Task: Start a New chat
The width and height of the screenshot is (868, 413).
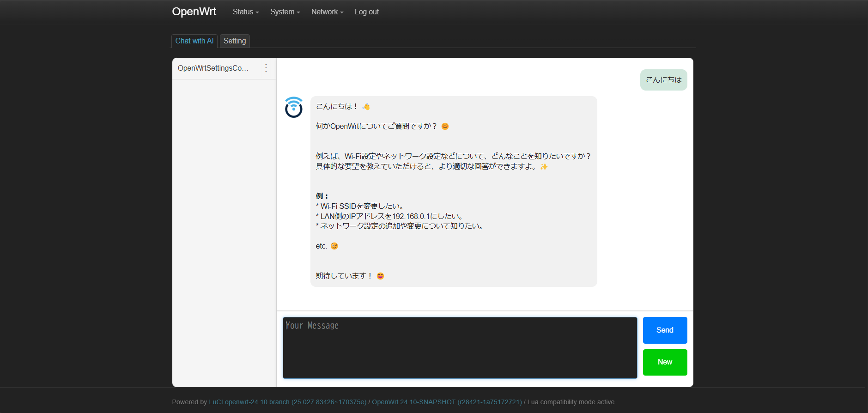Action: point(665,362)
